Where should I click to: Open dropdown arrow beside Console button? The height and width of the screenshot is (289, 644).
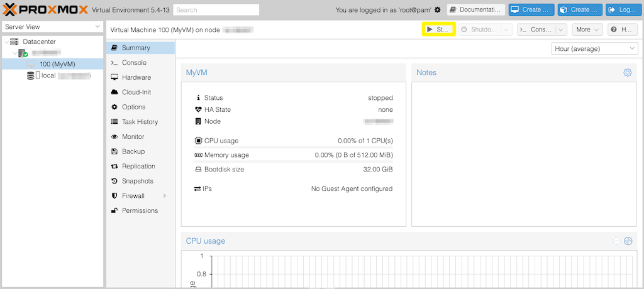pos(560,30)
